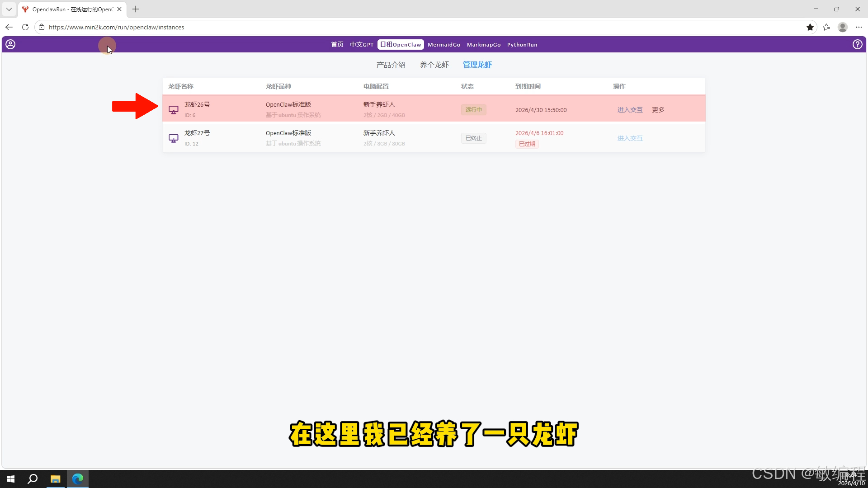This screenshot has height=488, width=868.
Task: Click the browser profile avatar icon
Action: (x=843, y=27)
